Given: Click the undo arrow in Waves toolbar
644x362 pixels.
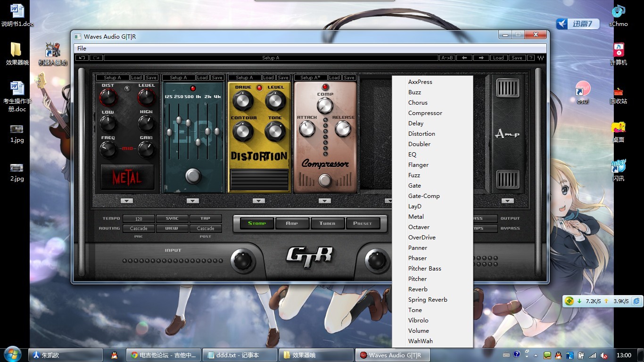Looking at the screenshot, I should (82, 58).
